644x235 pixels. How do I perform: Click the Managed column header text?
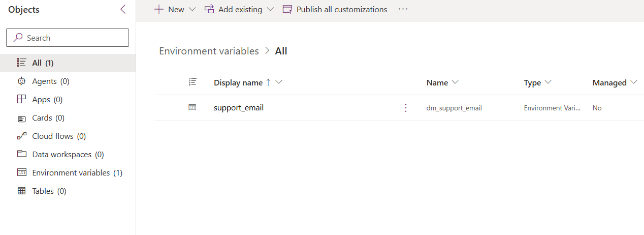[x=609, y=82]
